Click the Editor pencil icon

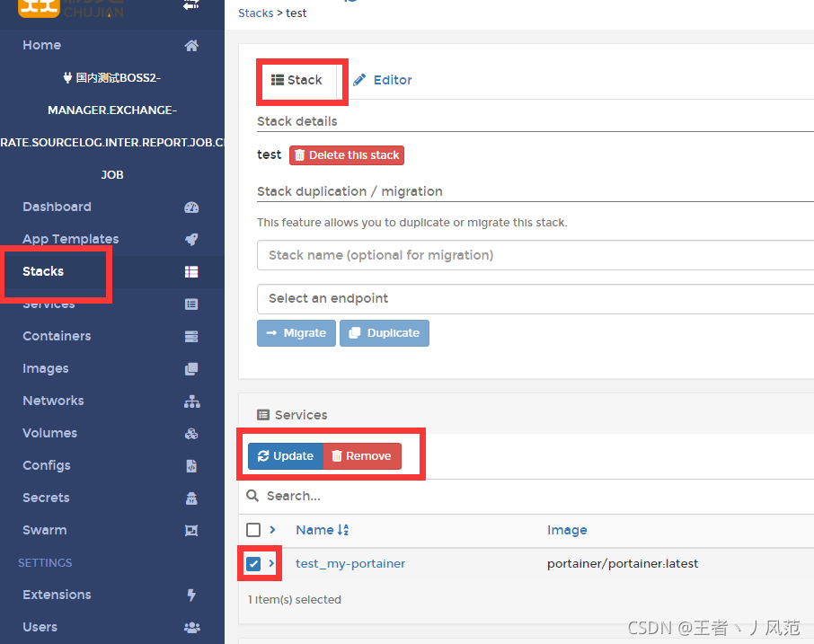point(359,80)
